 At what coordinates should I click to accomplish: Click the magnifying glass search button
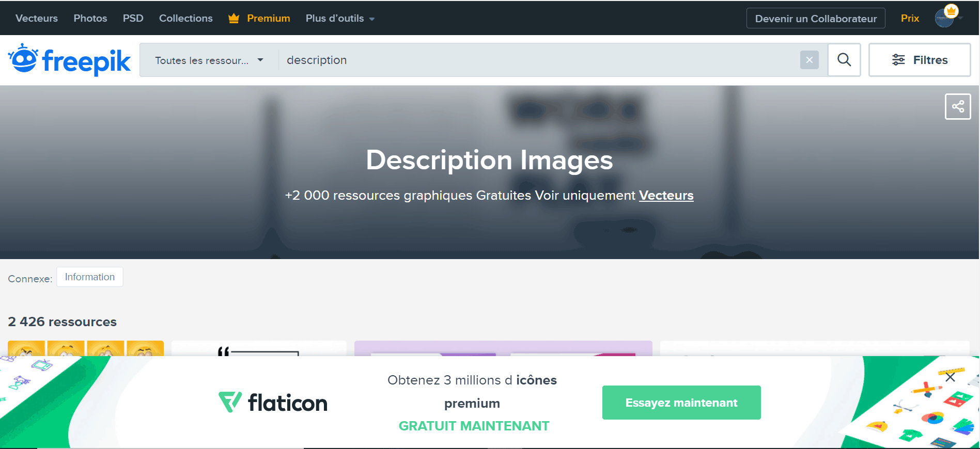click(x=844, y=60)
